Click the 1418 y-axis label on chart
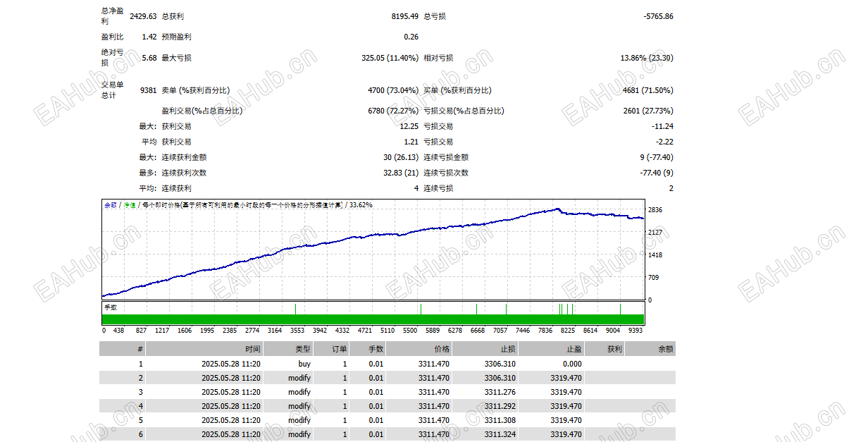Image resolution: width=868 pixels, height=442 pixels. [655, 255]
